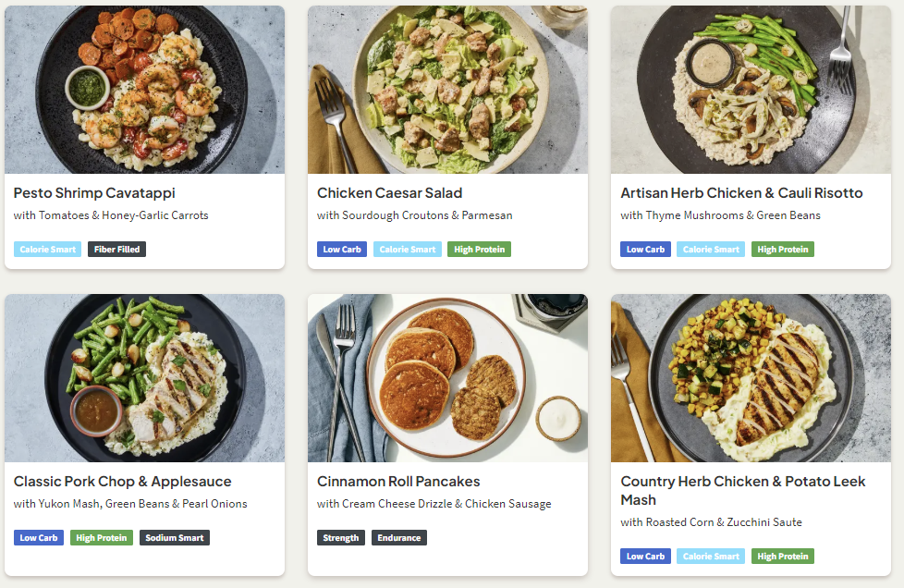
Task: Click Fiber Filled tag on Pesto Shrimp
Action: tap(117, 249)
